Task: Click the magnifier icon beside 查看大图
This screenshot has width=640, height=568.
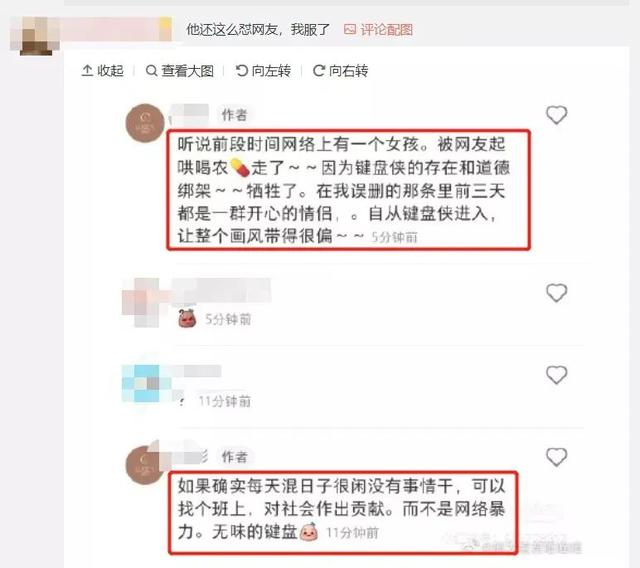Action: pyautogui.click(x=151, y=71)
